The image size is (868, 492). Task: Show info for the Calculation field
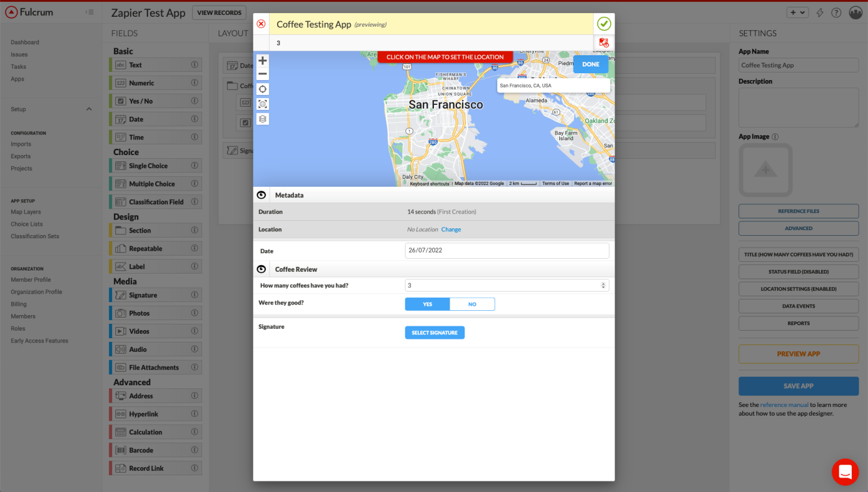[x=195, y=432]
